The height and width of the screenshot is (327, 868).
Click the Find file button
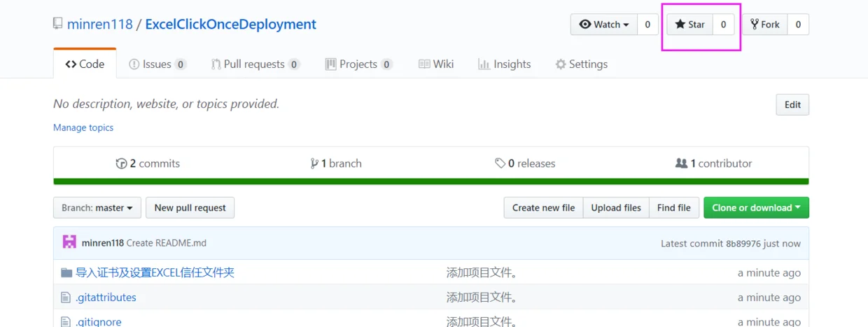pyautogui.click(x=674, y=208)
